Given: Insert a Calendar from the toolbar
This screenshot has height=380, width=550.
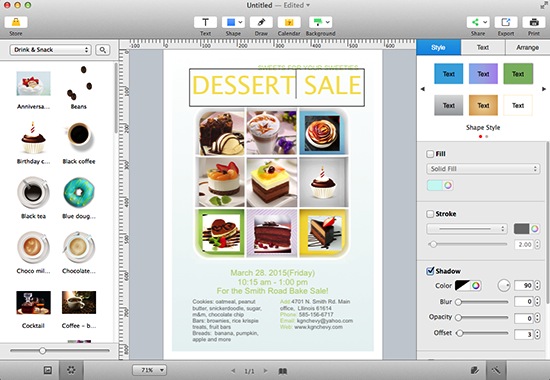Looking at the screenshot, I should pyautogui.click(x=289, y=22).
